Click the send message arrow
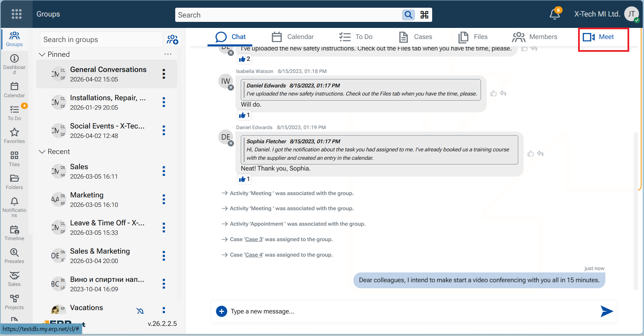This screenshot has width=644, height=336. 606,311
